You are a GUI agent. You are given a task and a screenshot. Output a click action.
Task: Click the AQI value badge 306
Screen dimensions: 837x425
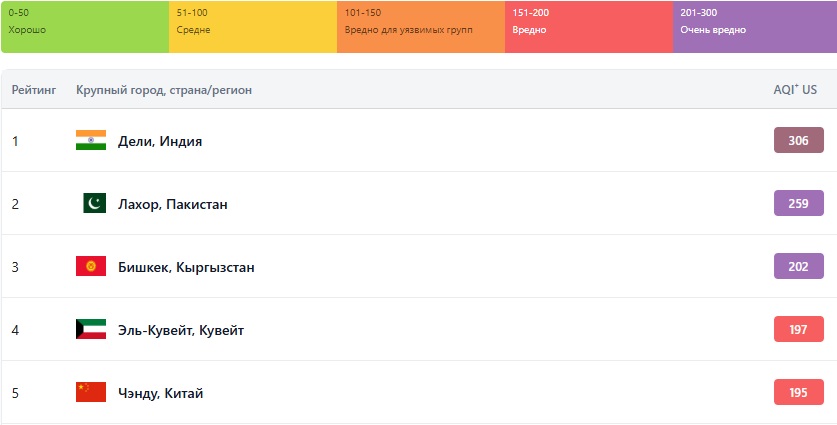click(798, 141)
